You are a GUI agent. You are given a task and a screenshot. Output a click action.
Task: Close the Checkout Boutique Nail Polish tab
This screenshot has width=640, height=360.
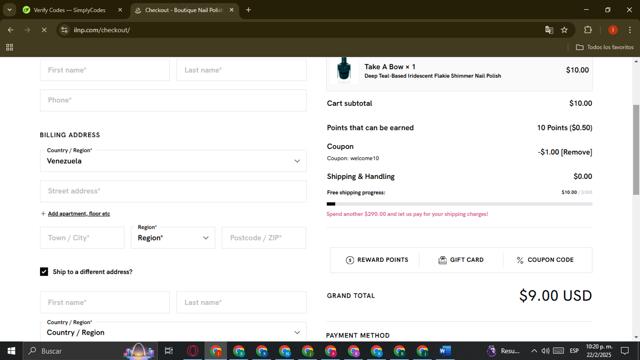coord(231,10)
